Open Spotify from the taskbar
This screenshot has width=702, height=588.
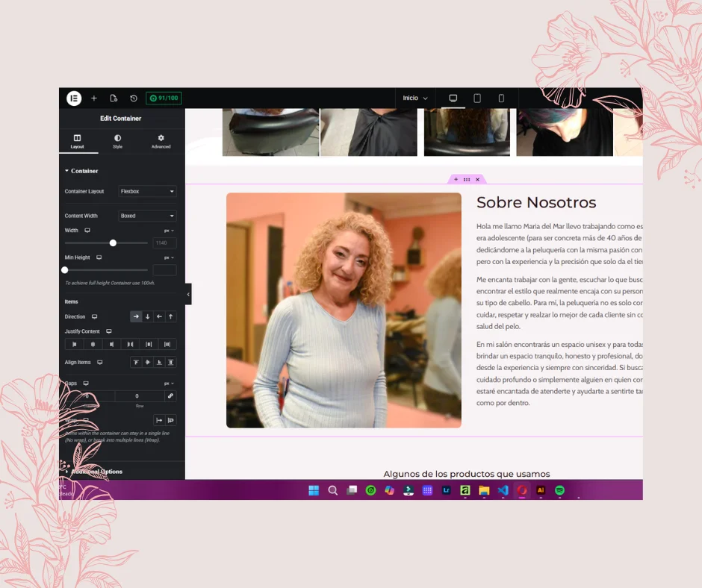click(559, 490)
